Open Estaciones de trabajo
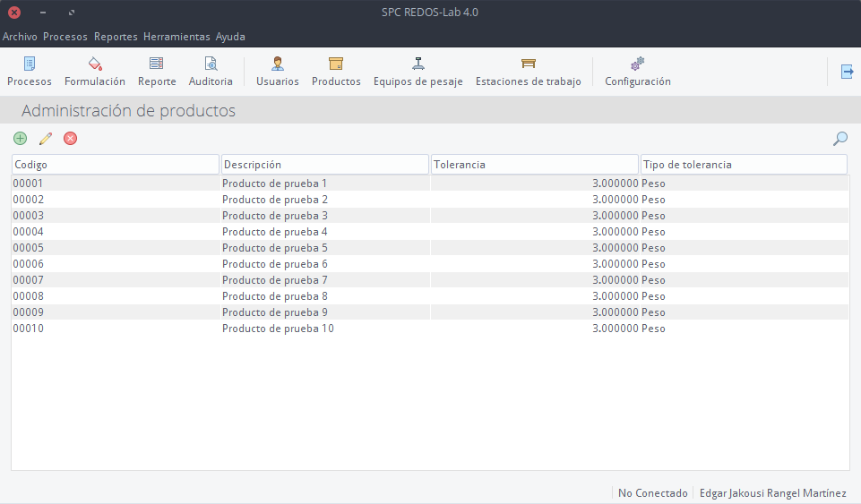 tap(529, 72)
